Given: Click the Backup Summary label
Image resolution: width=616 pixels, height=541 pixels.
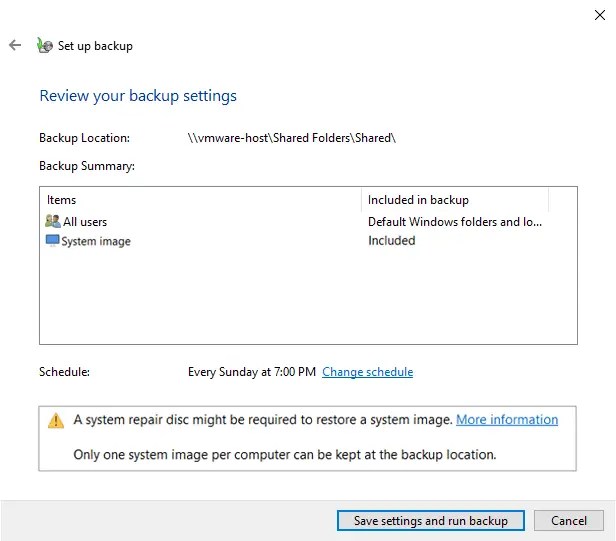Looking at the screenshot, I should coord(87,166).
